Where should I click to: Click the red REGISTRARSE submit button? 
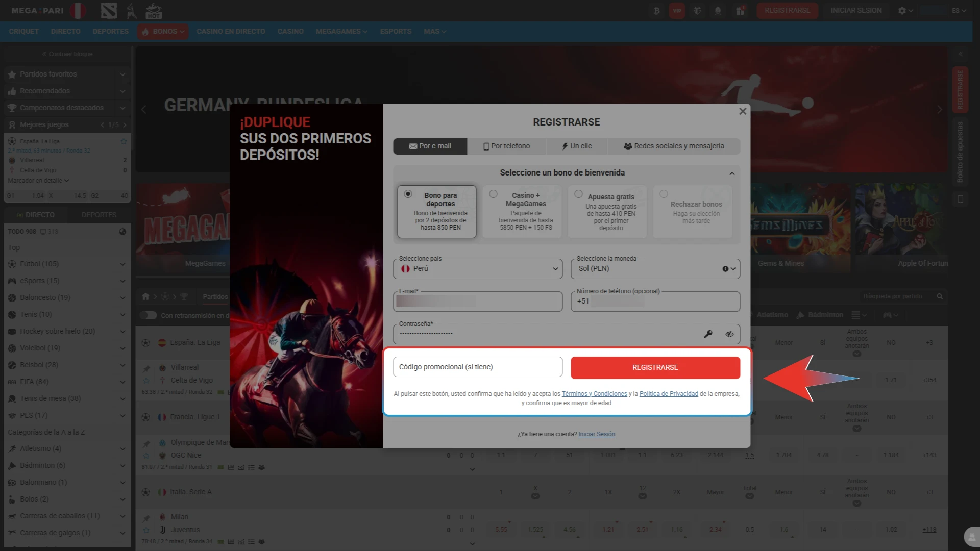[x=655, y=368]
